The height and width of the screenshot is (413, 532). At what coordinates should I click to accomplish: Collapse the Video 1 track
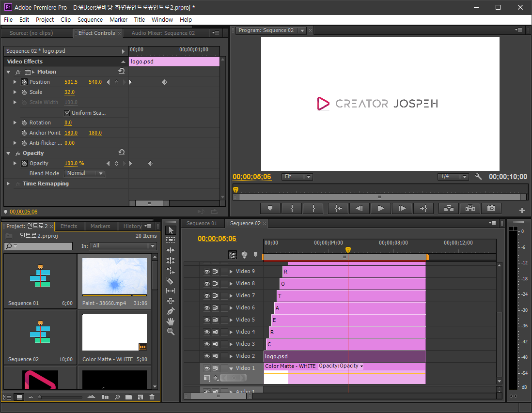point(231,368)
